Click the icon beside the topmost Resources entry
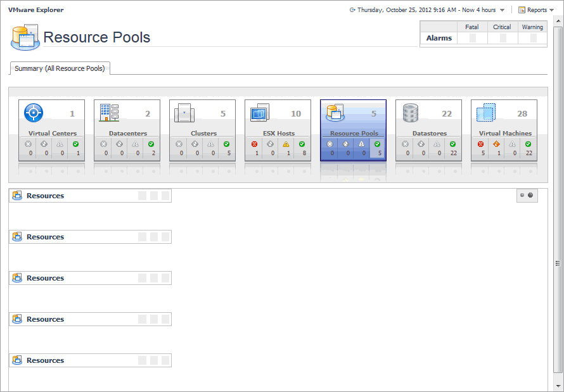Screen dimensions: 564x392 [x=17, y=196]
